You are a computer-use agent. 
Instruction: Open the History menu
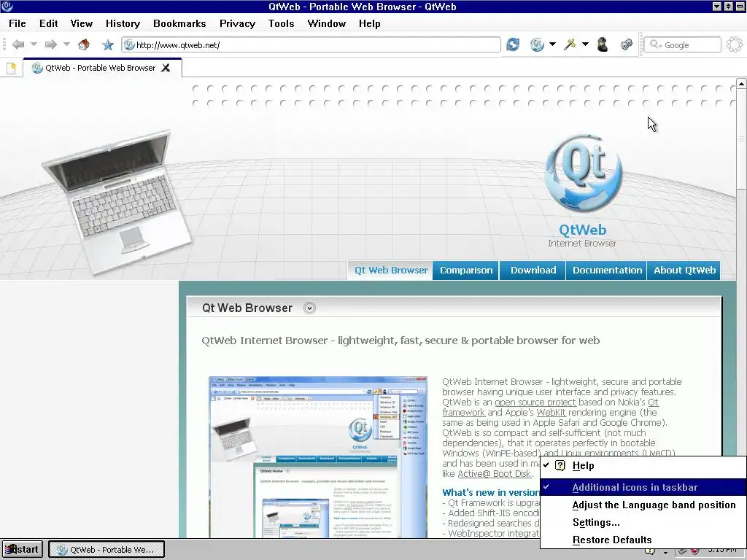click(x=123, y=23)
